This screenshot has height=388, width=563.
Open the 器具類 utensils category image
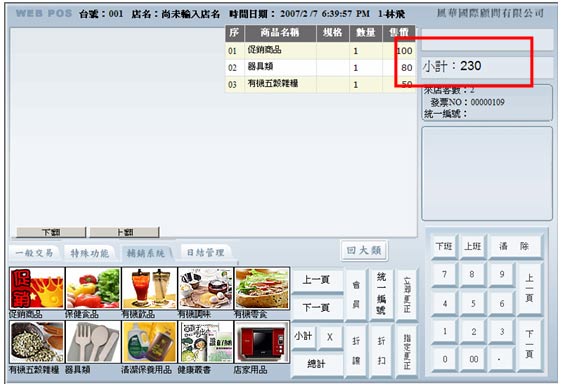[93, 342]
